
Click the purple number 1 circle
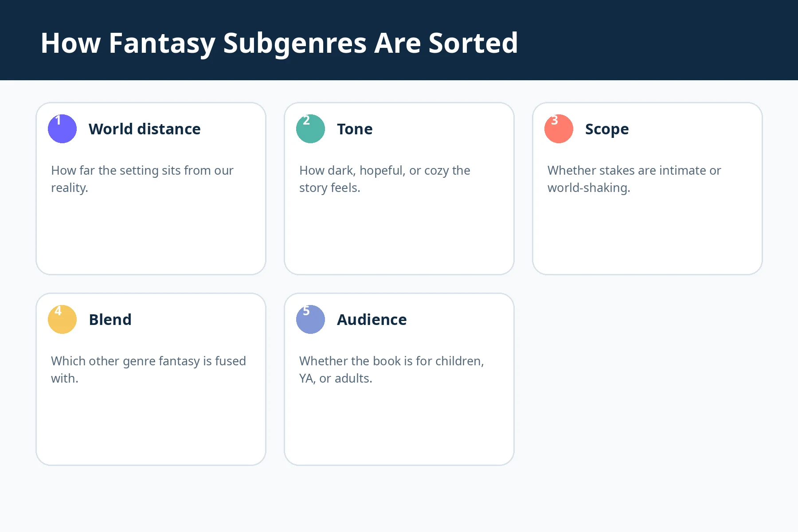point(62,129)
